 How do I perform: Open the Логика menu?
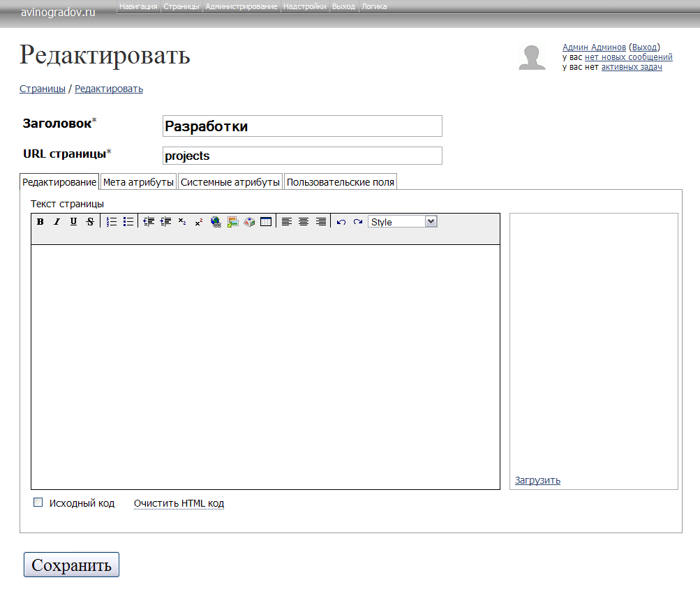pos(374,7)
